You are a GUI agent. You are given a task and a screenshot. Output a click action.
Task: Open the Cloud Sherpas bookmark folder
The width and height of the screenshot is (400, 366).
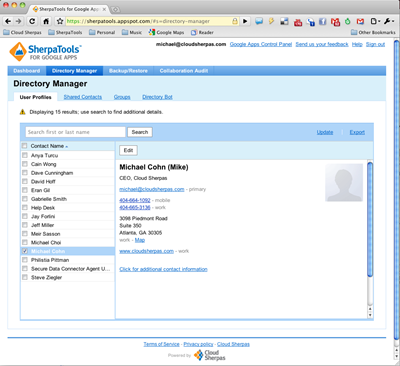pyautogui.click(x=22, y=32)
